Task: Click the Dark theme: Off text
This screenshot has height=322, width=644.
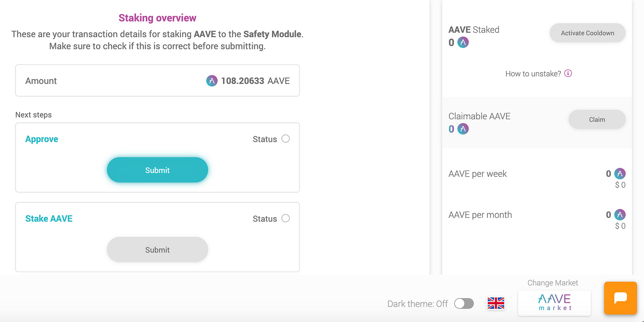Action: pos(418,304)
